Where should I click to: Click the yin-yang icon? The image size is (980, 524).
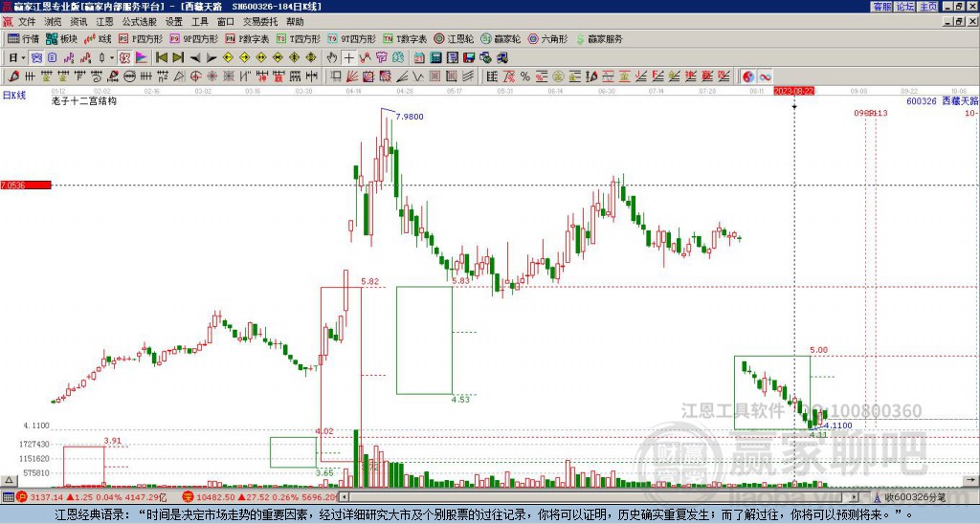point(748,76)
